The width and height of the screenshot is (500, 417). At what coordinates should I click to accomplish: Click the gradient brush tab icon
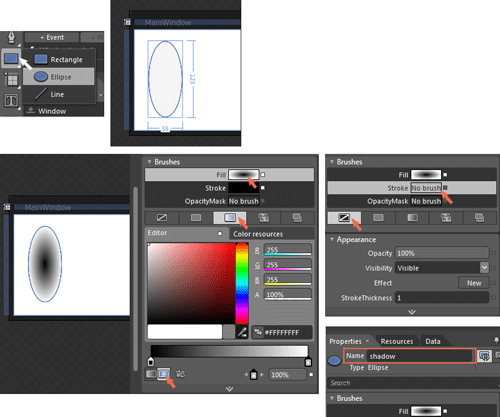pyautogui.click(x=230, y=218)
